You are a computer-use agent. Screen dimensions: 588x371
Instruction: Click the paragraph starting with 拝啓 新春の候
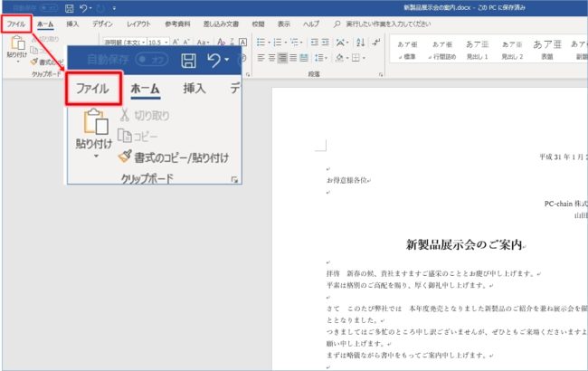tap(432, 273)
